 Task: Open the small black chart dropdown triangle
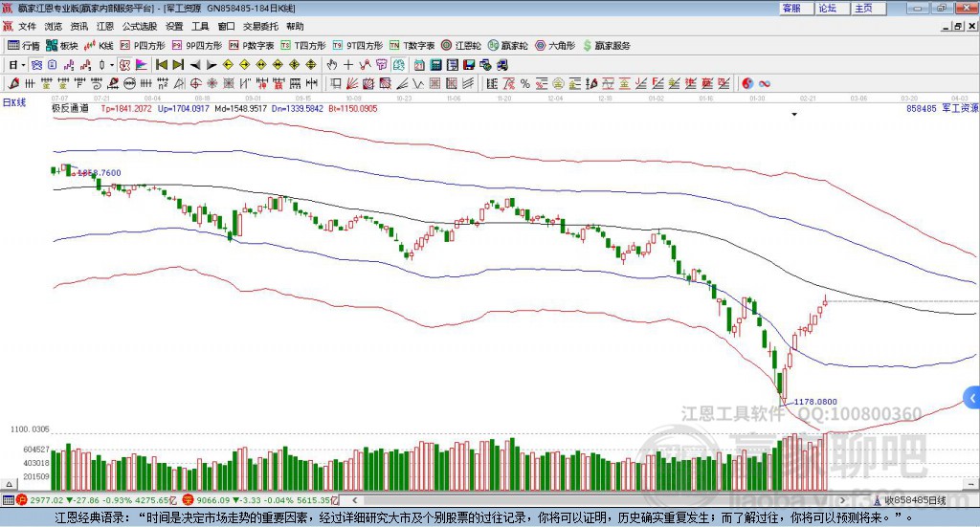pos(794,114)
